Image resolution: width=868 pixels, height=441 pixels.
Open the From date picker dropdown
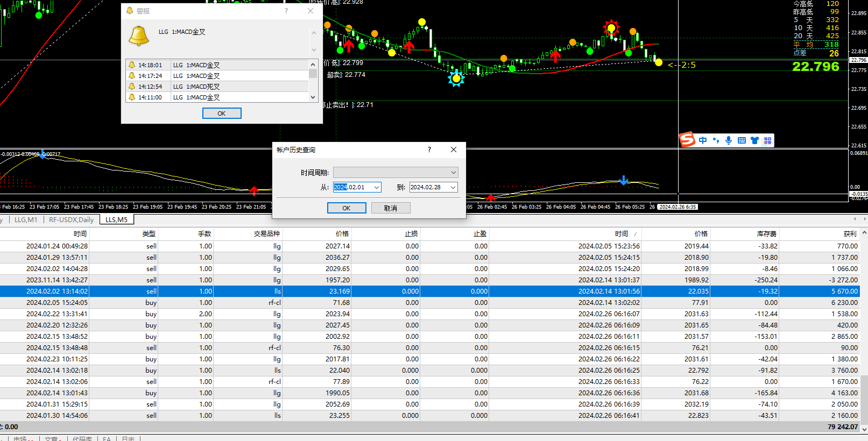click(376, 187)
